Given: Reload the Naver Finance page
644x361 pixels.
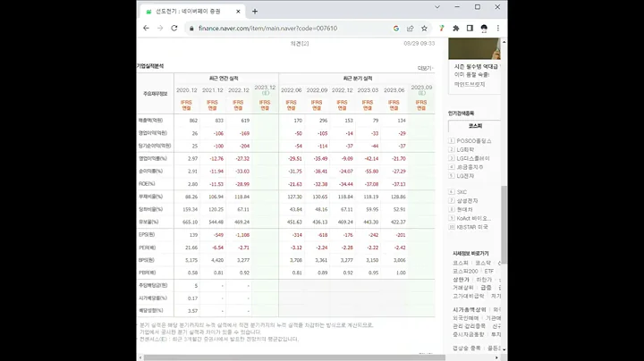Looking at the screenshot, I should tap(174, 28).
